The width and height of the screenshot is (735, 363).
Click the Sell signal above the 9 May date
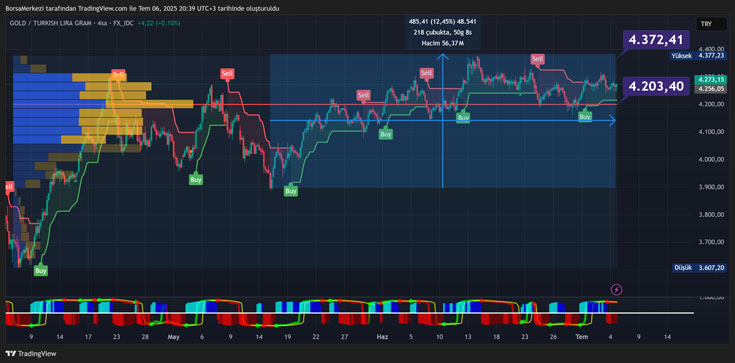click(227, 74)
